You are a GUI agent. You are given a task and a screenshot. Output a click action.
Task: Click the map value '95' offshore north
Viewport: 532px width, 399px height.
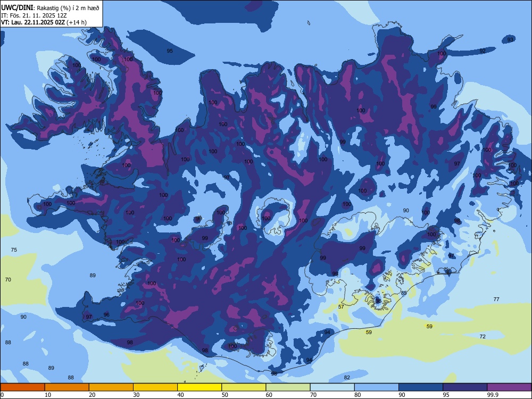170,51
